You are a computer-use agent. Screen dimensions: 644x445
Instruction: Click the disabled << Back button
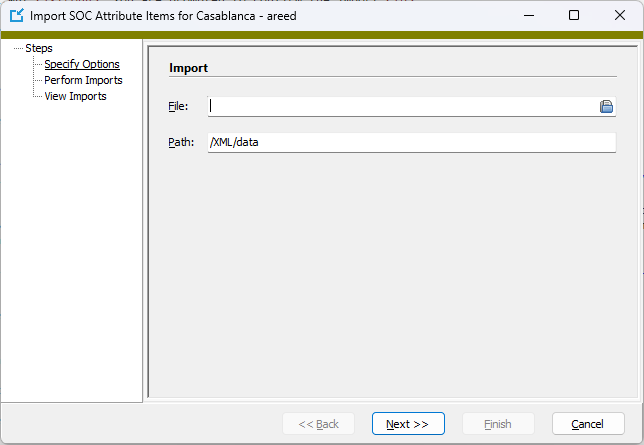click(x=318, y=424)
